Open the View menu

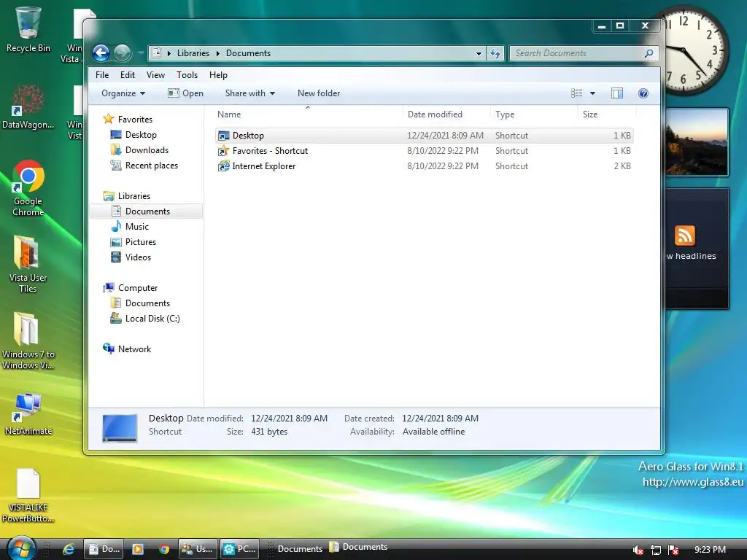155,75
